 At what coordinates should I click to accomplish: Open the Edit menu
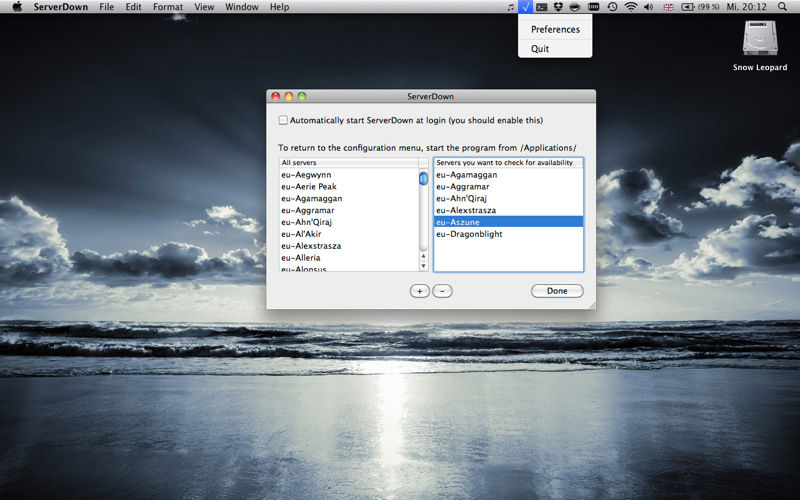[133, 7]
